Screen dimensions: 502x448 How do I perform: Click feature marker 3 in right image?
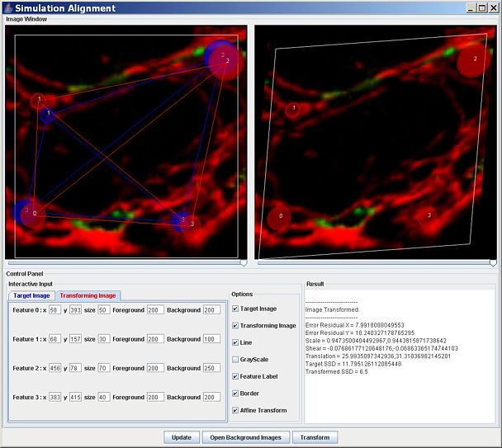coord(427,215)
